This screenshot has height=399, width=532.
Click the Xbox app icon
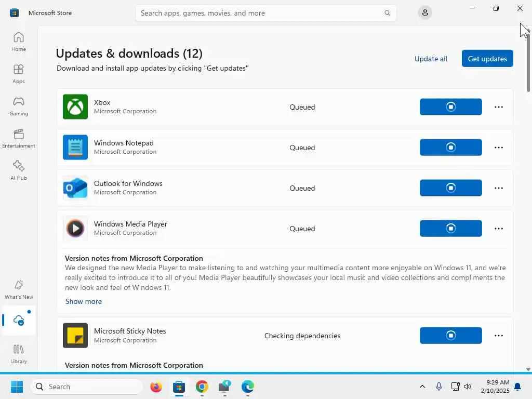point(75,107)
